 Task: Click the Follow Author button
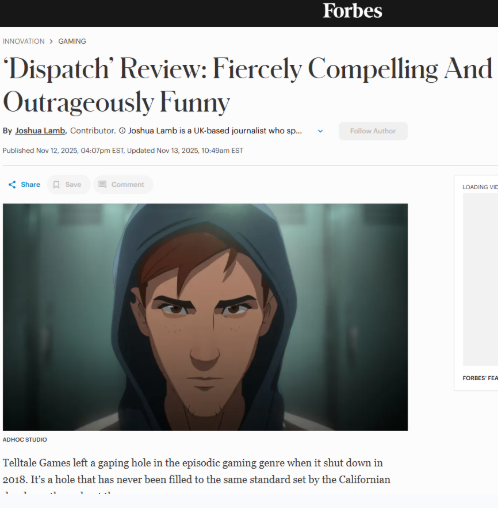pyautogui.click(x=373, y=131)
